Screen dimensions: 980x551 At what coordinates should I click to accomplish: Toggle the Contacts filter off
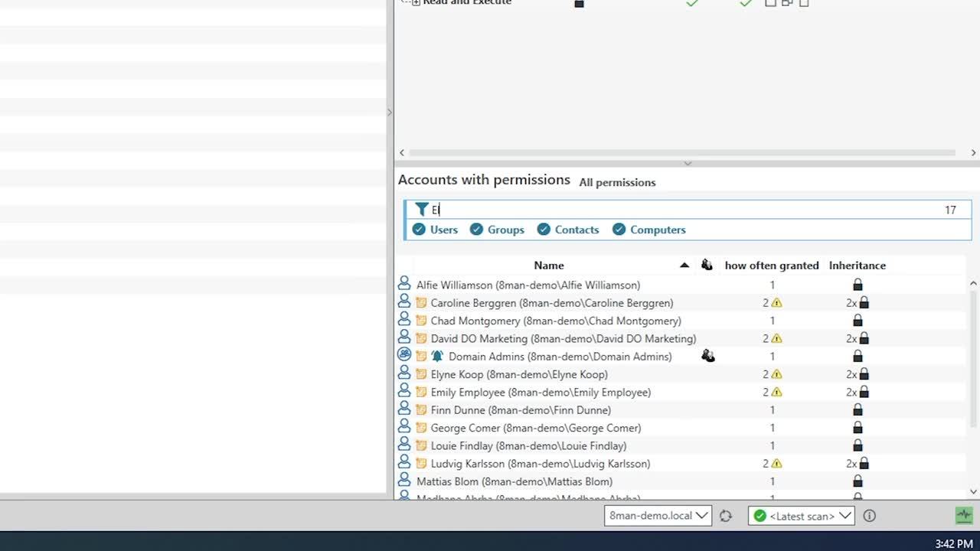pos(544,230)
